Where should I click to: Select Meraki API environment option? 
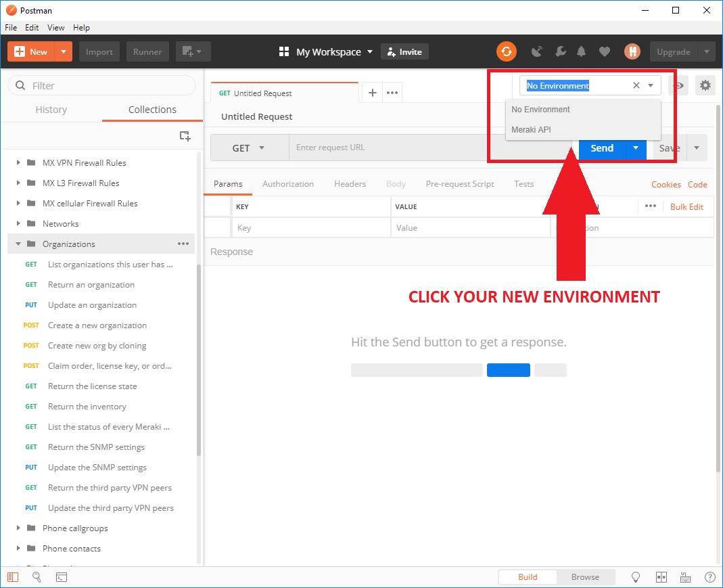[x=531, y=129]
